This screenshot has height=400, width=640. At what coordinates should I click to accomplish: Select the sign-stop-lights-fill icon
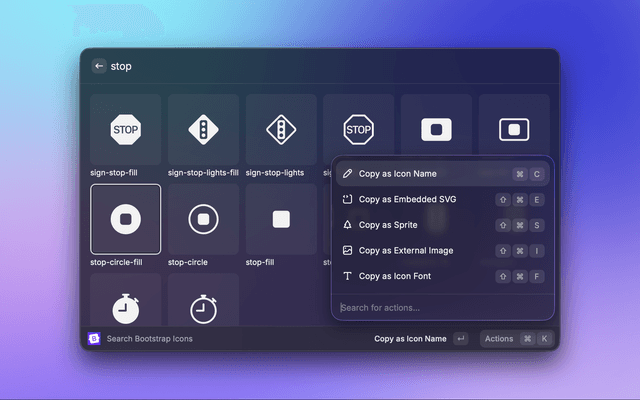[x=203, y=129]
